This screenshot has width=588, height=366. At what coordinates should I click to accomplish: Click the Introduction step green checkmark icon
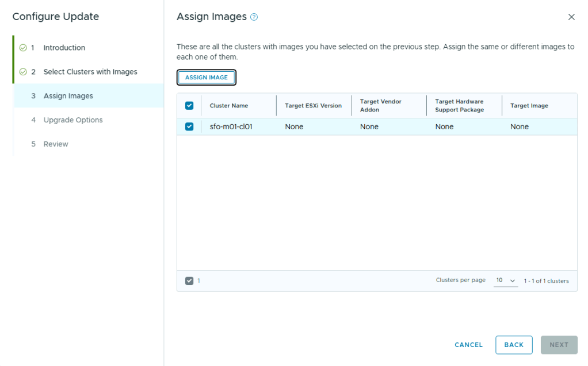(x=23, y=48)
